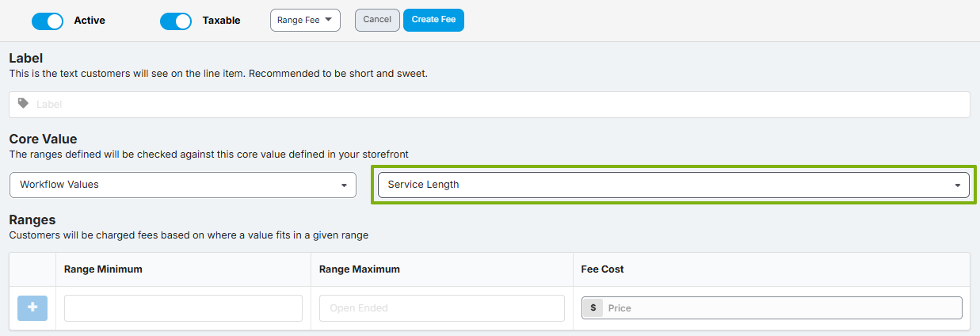Image resolution: width=980 pixels, height=336 pixels.
Task: Click the Range Minimum column header
Action: (103, 269)
